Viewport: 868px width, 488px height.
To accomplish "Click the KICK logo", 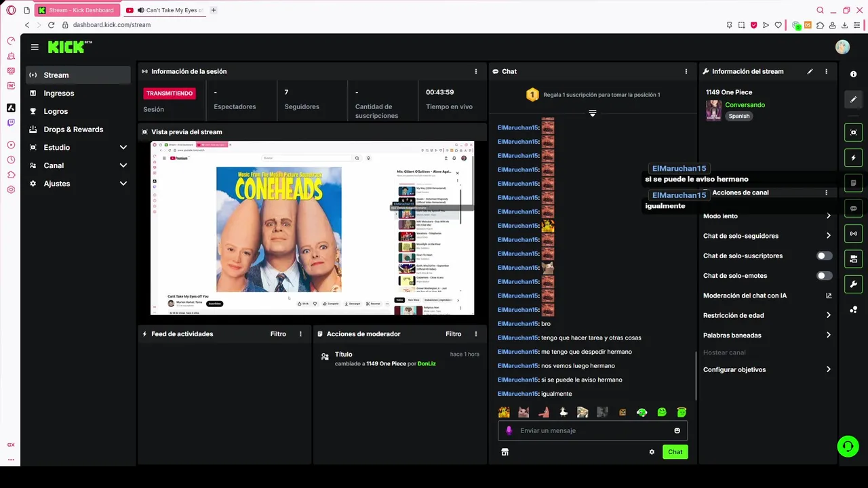I will (70, 47).
